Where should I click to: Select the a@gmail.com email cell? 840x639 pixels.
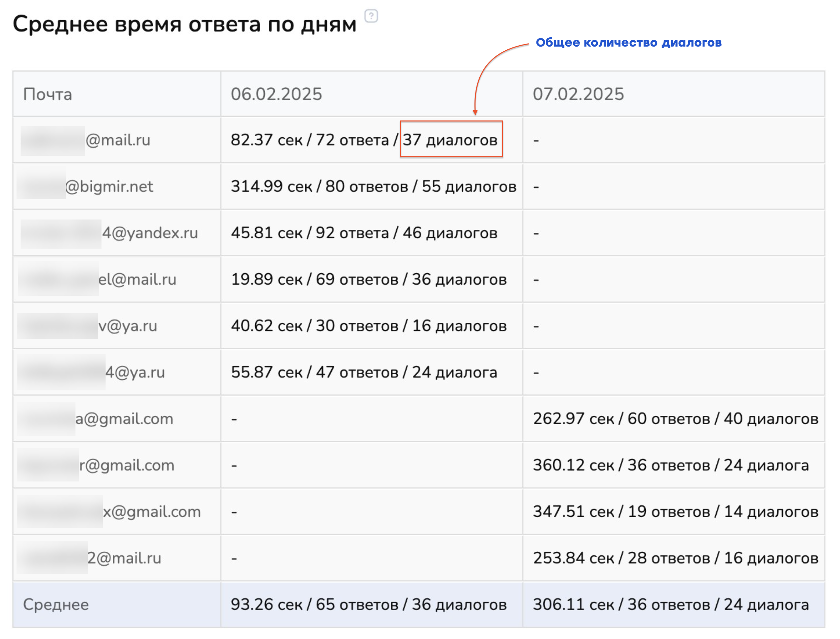[x=124, y=419]
